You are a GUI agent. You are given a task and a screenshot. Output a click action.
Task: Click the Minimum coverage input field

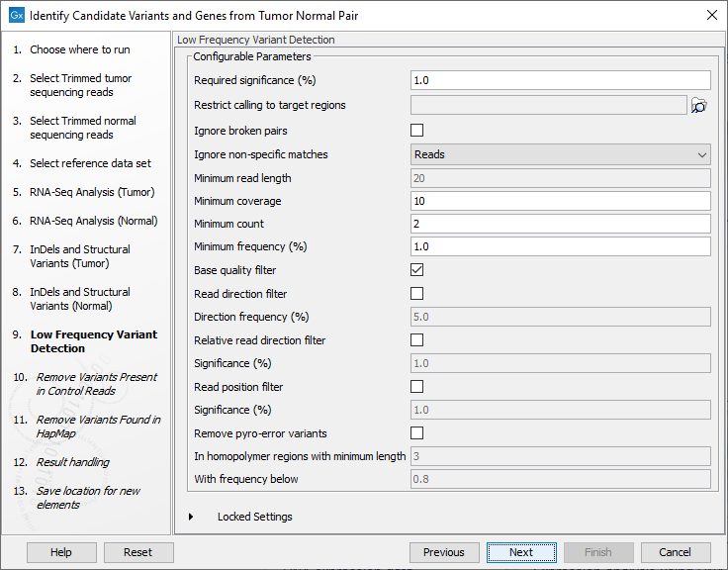click(x=560, y=201)
